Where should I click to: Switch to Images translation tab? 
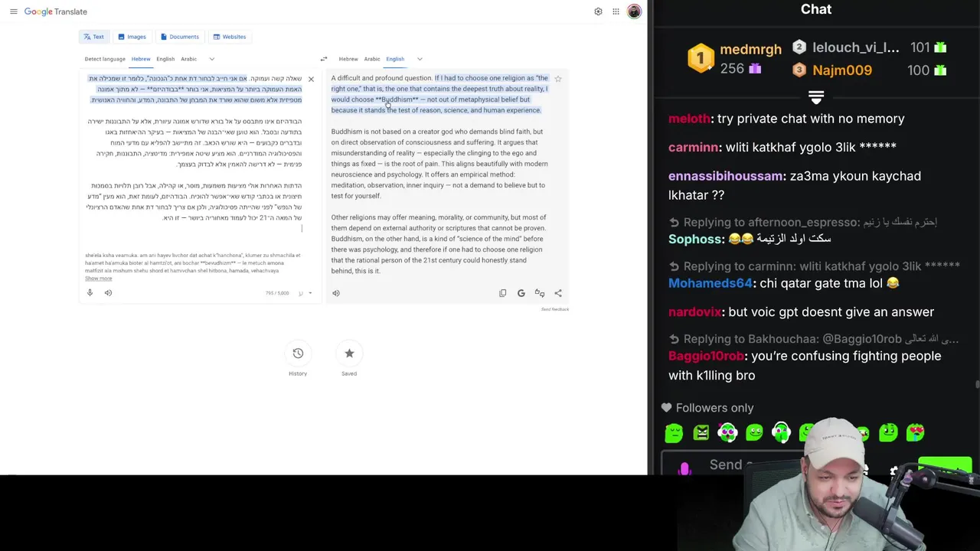click(132, 37)
